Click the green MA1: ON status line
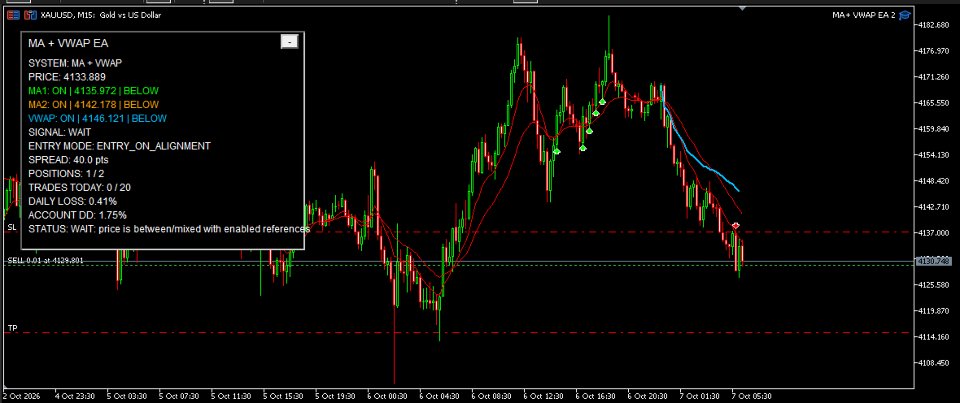This screenshot has width=960, height=403. 94,91
